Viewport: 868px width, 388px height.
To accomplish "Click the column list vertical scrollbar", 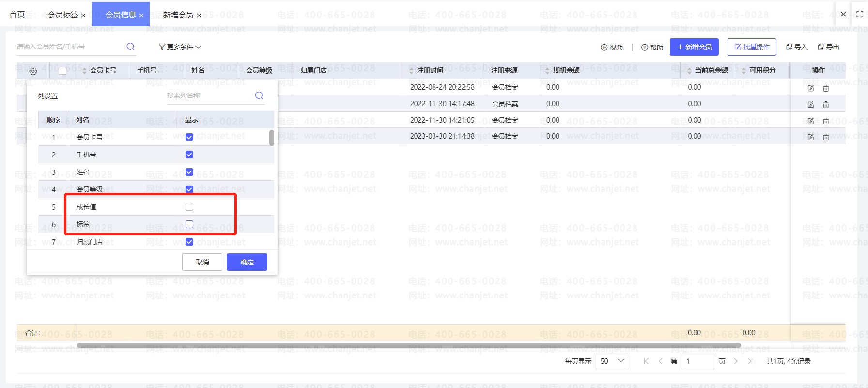I will (x=272, y=138).
